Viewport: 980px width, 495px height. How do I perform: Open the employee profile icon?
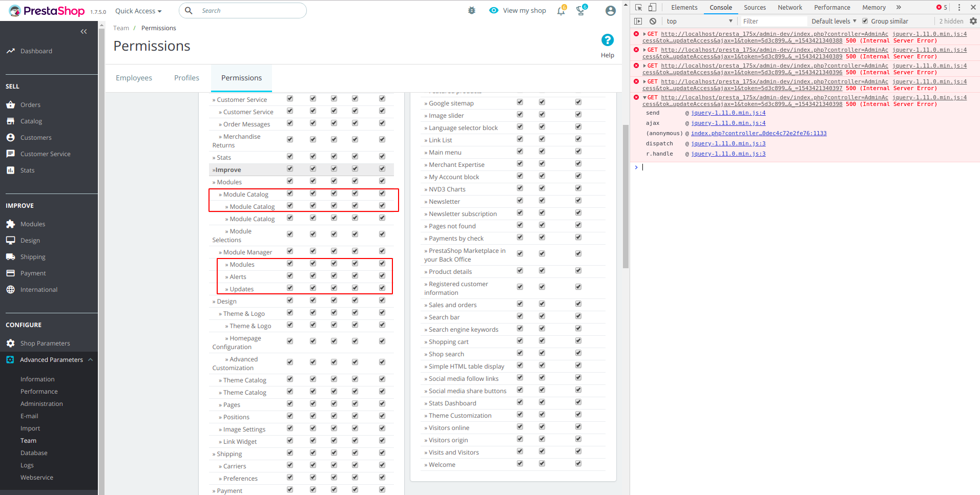pos(610,10)
